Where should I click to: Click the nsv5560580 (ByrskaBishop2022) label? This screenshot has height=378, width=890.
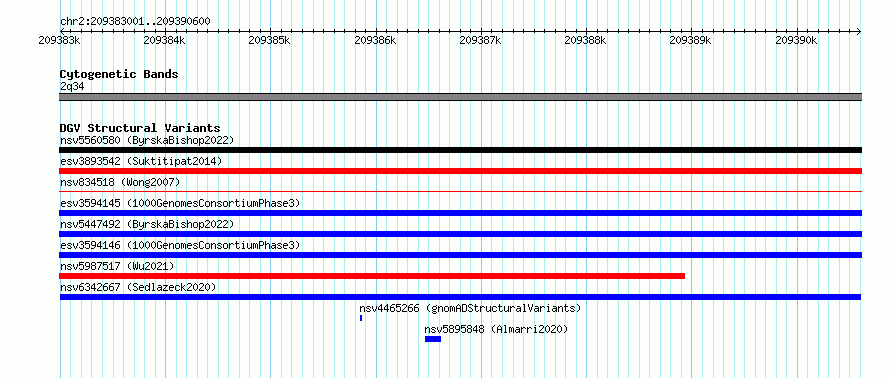click(x=147, y=140)
